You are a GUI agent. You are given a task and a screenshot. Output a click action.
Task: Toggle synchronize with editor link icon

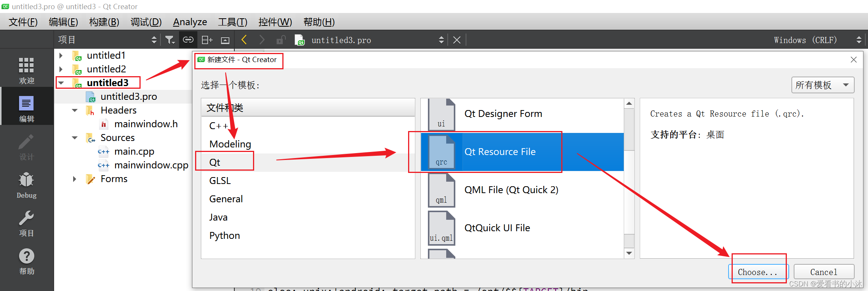[188, 40]
